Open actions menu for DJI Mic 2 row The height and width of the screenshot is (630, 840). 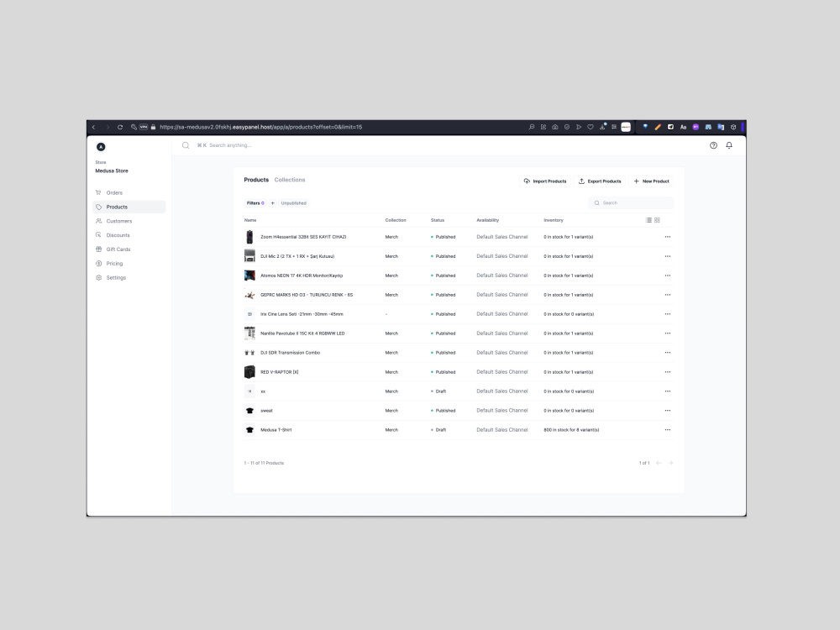click(668, 256)
